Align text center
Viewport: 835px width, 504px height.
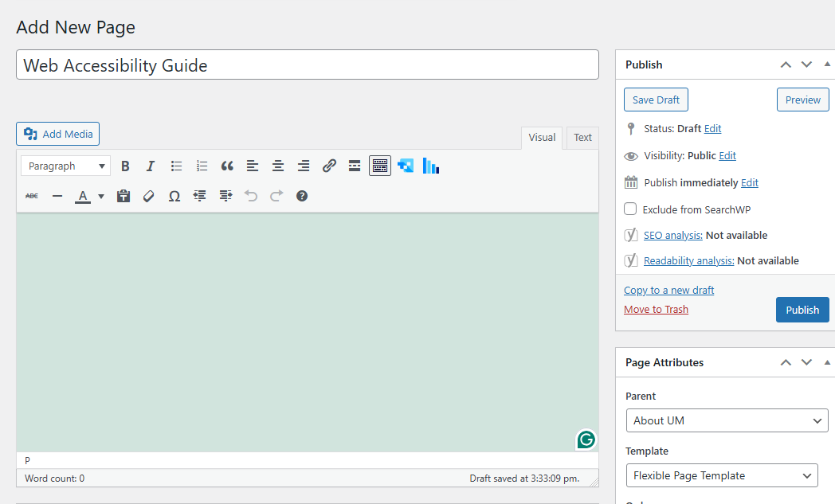click(278, 166)
